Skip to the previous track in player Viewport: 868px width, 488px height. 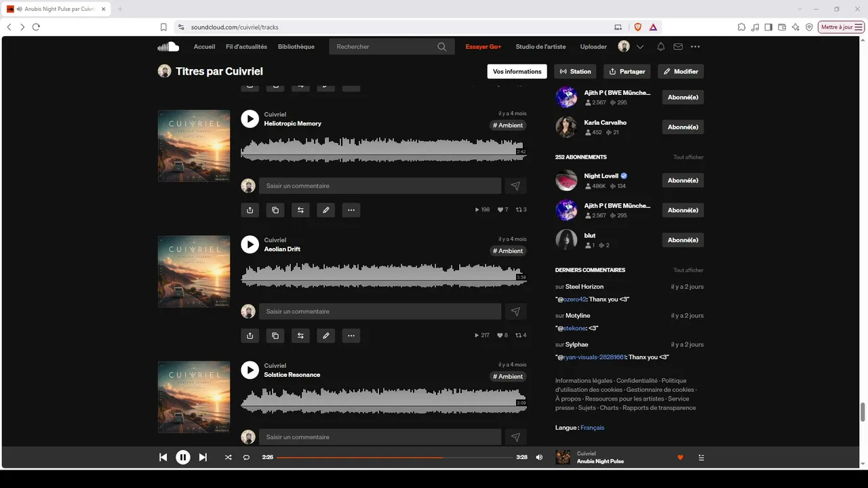(163, 457)
